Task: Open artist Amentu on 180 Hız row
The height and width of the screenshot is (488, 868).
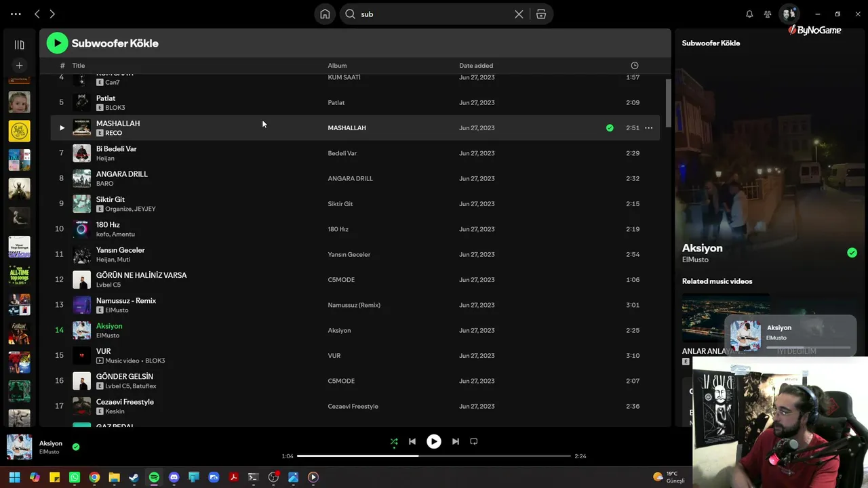Action: tap(123, 235)
